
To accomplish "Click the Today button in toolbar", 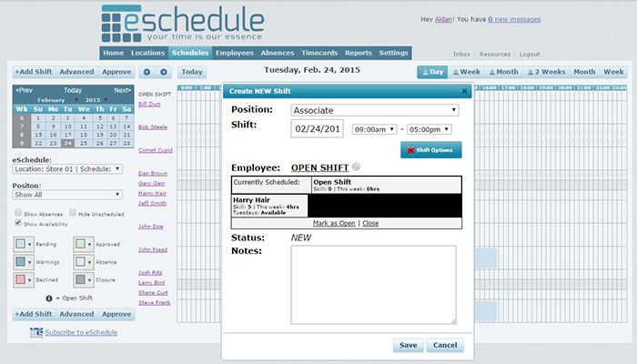I will point(192,72).
